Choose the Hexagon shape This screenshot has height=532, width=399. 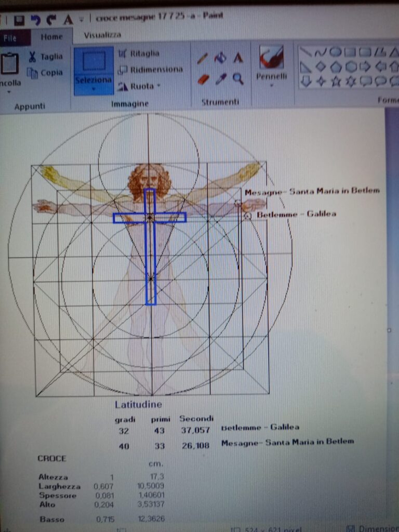point(351,67)
